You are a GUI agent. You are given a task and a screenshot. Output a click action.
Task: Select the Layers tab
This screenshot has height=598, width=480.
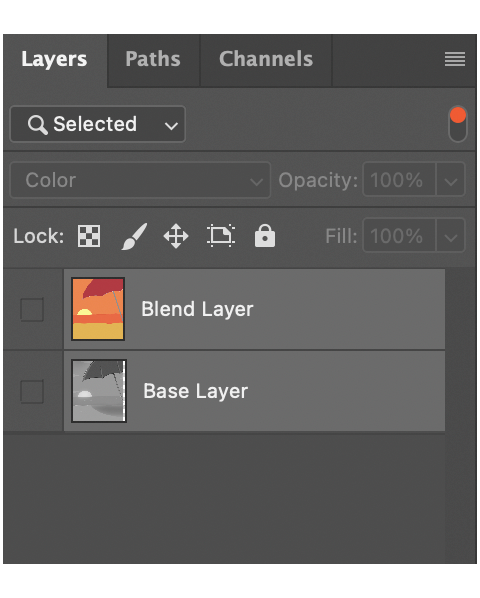coord(54,59)
